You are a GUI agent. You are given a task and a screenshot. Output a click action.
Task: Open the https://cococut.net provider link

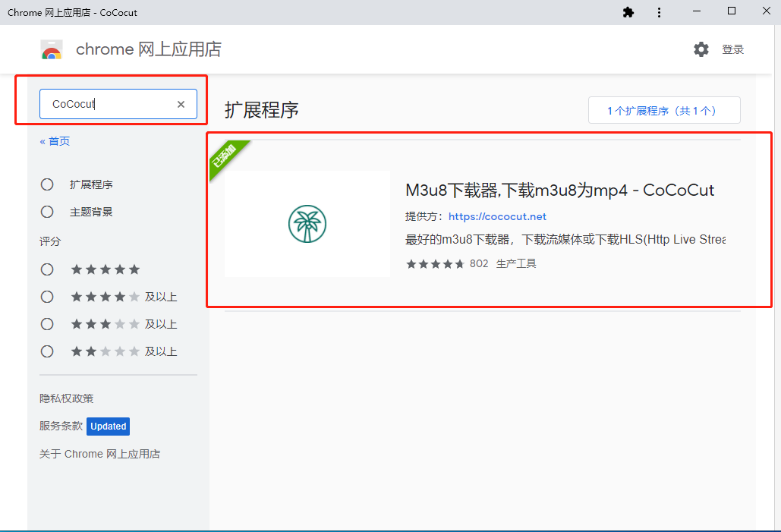click(x=497, y=217)
